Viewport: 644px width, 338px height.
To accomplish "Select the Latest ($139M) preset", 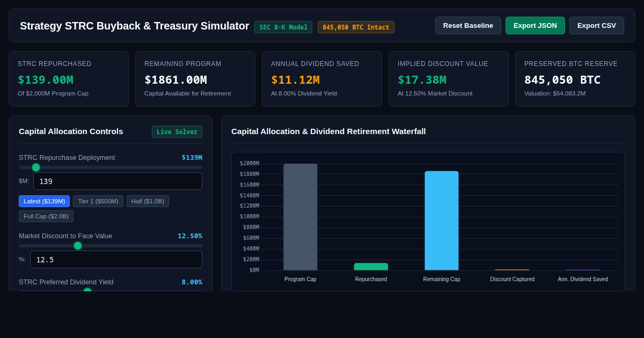I will point(44,201).
